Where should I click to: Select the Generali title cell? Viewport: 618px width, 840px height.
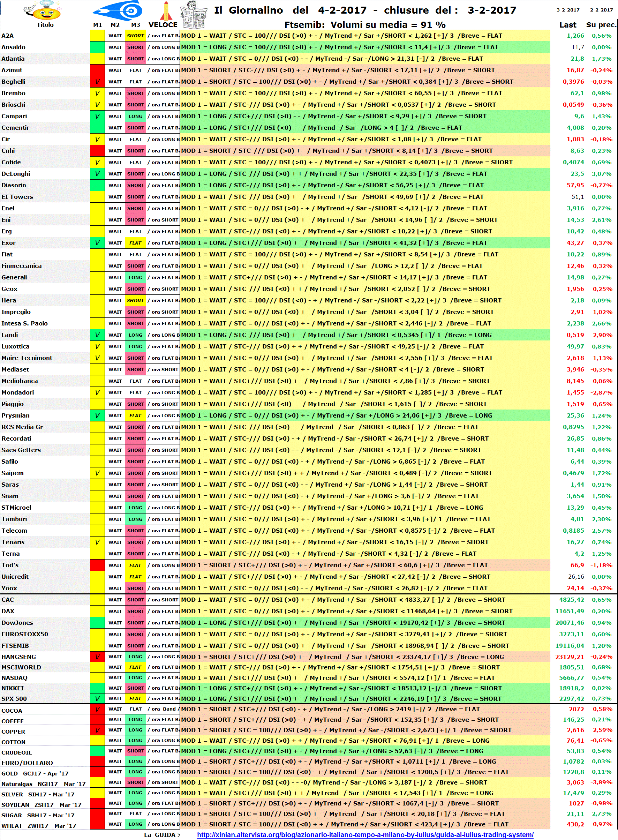pyautogui.click(x=45, y=277)
